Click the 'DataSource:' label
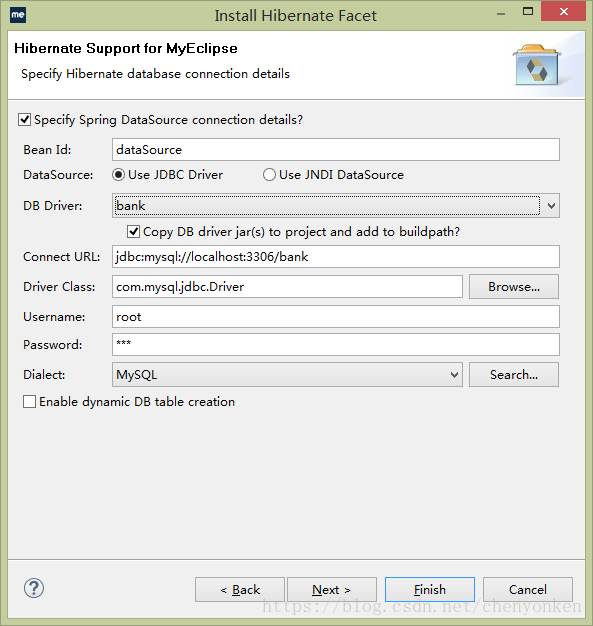This screenshot has height=626, width=593. (x=58, y=175)
